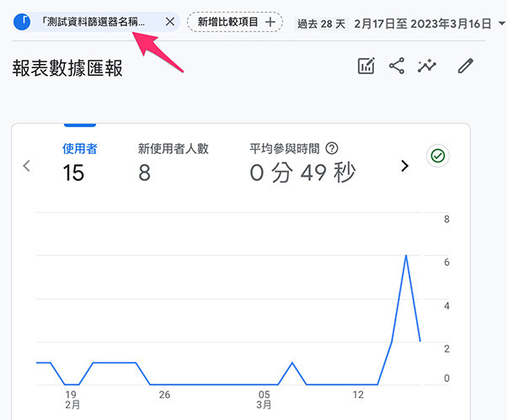This screenshot has width=507, height=420.
Task: Share this report via share icon
Action: coord(397,66)
